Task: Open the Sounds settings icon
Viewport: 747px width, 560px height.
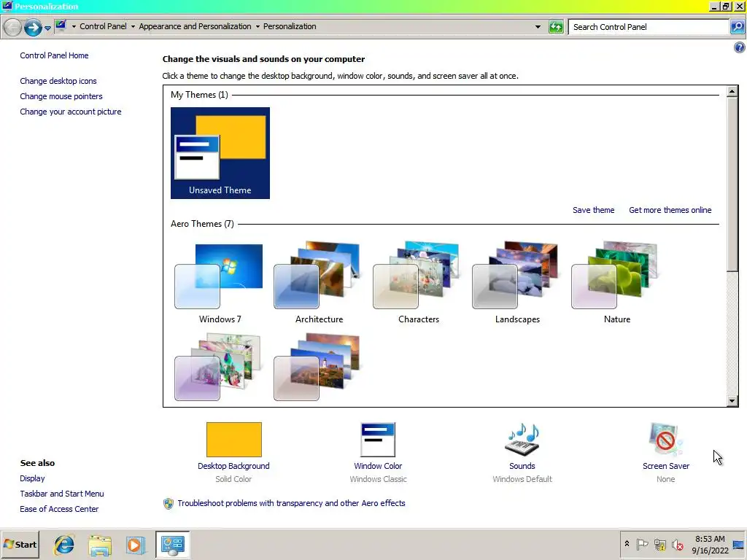Action: coord(522,439)
